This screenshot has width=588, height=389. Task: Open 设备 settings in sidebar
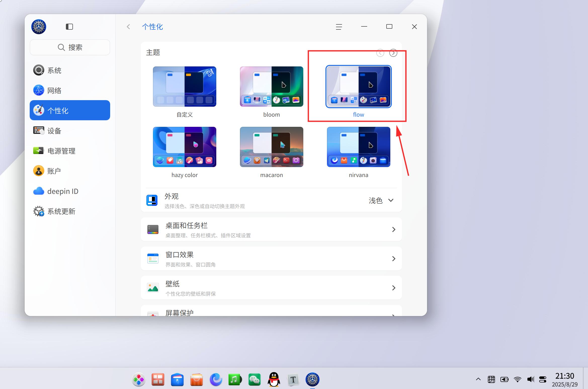pyautogui.click(x=70, y=131)
